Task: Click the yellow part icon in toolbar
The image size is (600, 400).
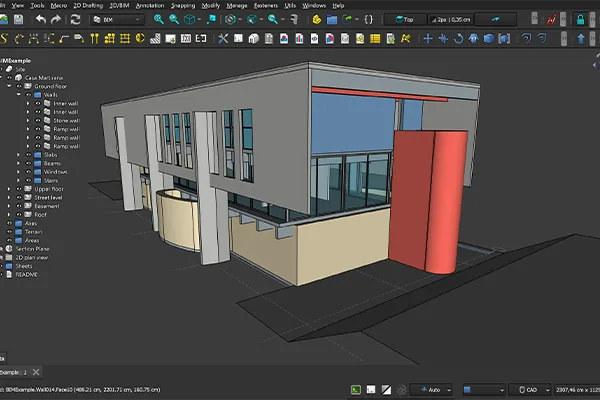Action: (x=316, y=19)
